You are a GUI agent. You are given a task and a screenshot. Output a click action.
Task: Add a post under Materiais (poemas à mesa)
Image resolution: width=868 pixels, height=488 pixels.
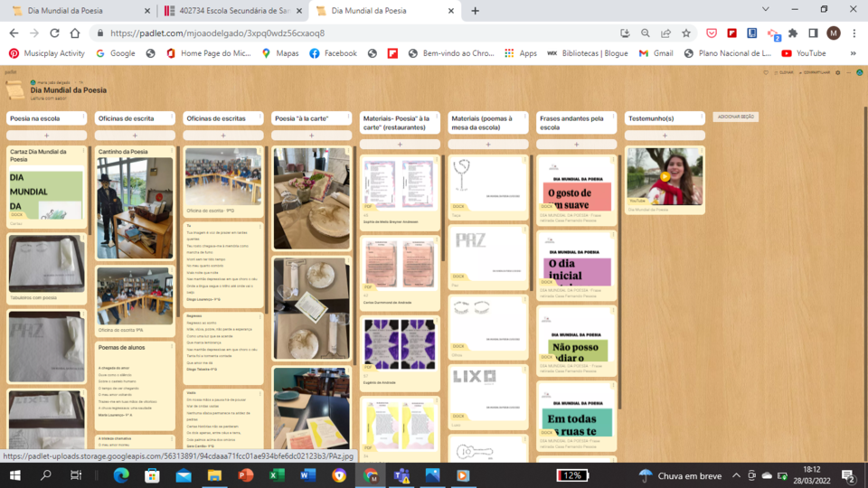[x=488, y=145]
